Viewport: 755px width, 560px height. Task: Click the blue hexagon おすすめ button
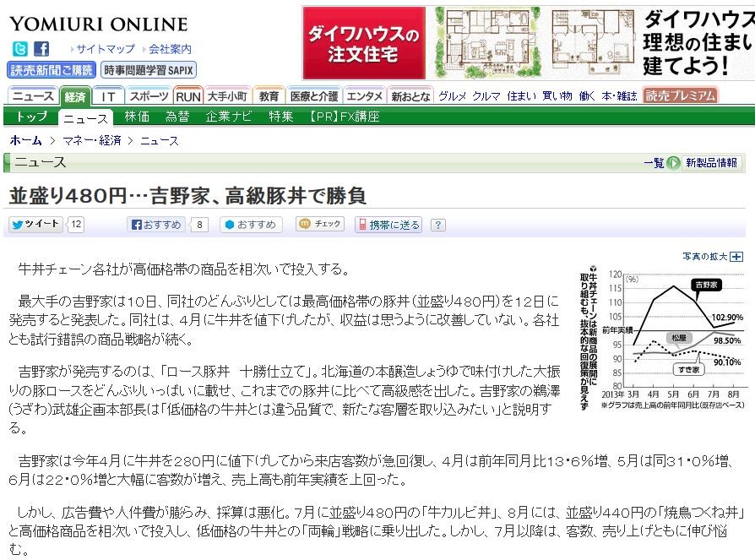coord(251,225)
